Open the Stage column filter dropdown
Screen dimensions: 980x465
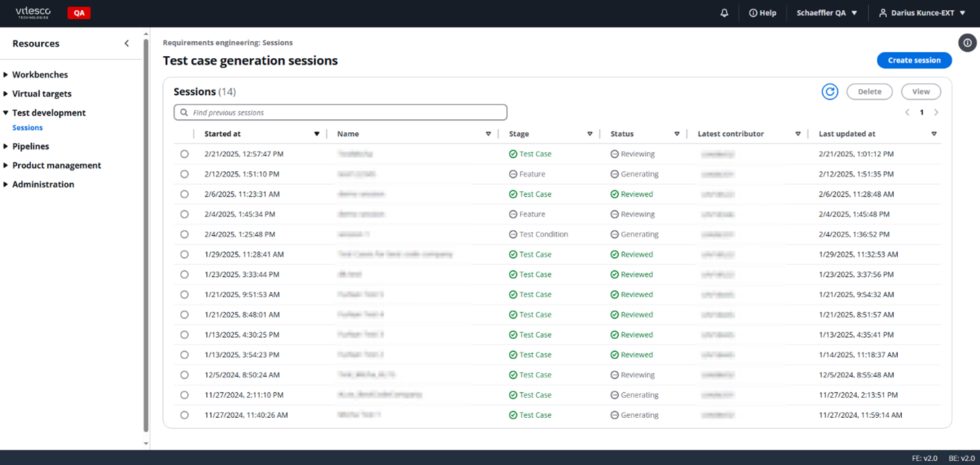coord(590,134)
